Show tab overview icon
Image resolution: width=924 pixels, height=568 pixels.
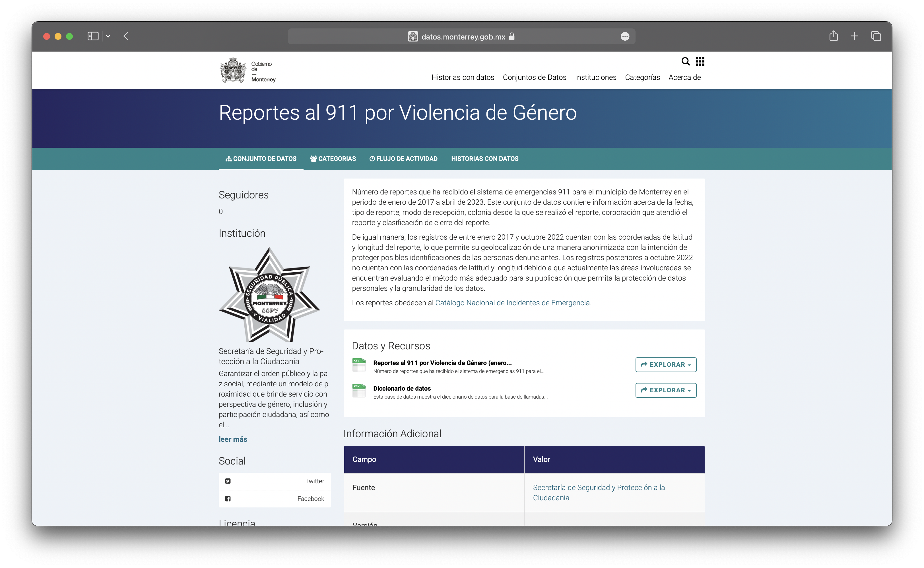click(x=876, y=36)
